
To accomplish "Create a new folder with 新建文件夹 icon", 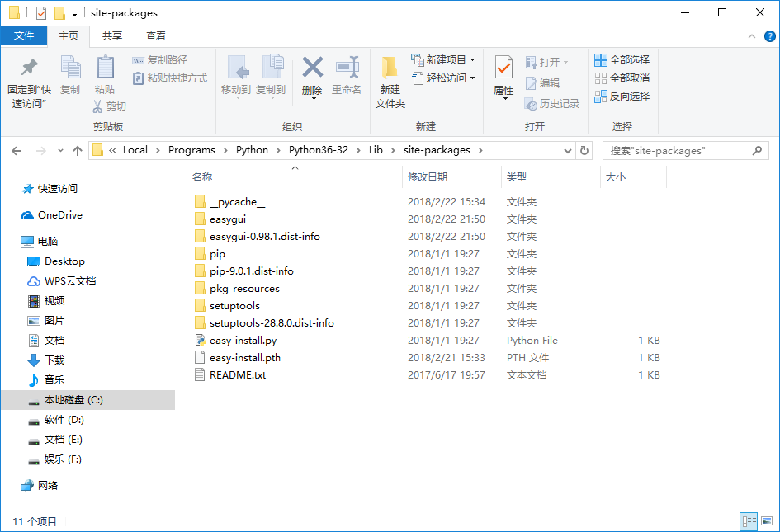I will point(390,68).
